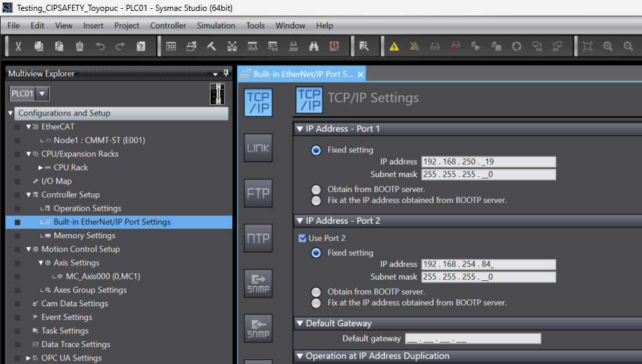Collapse the IP Address - Port 1 section
Screen dimensions: 642x364
300,129
